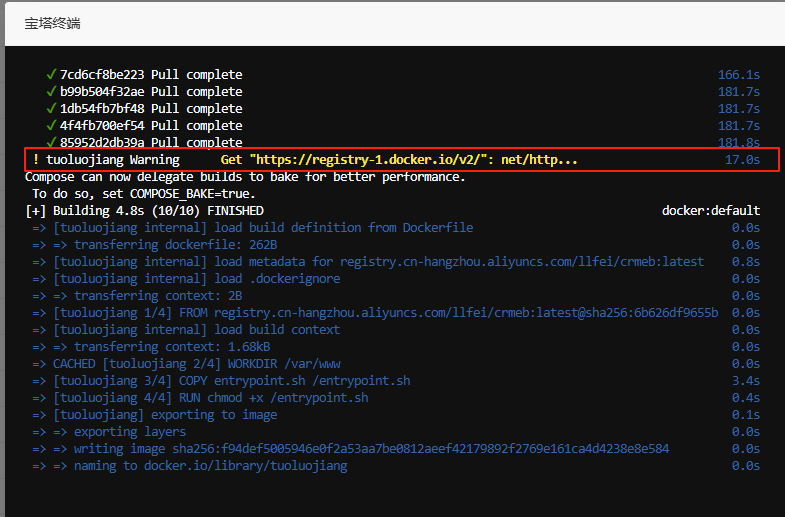Click the docker:default label
The height and width of the screenshot is (517, 785).
[x=711, y=211]
